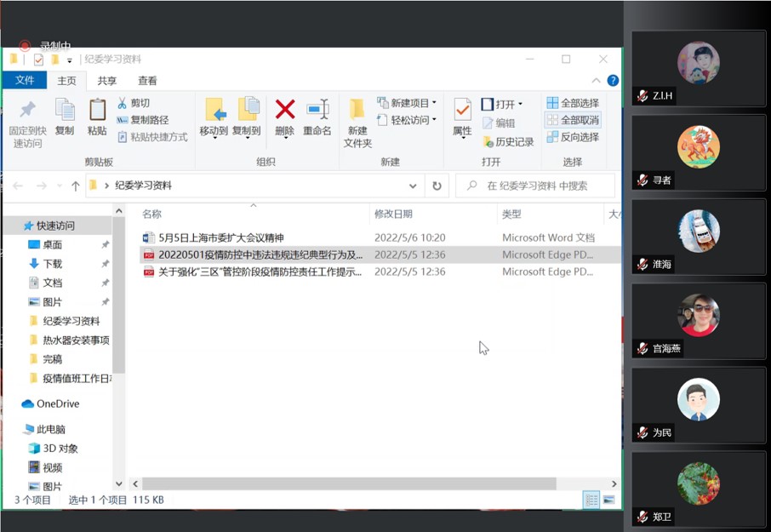Open the Quick Access Toolbar customize dropdown

click(x=69, y=60)
